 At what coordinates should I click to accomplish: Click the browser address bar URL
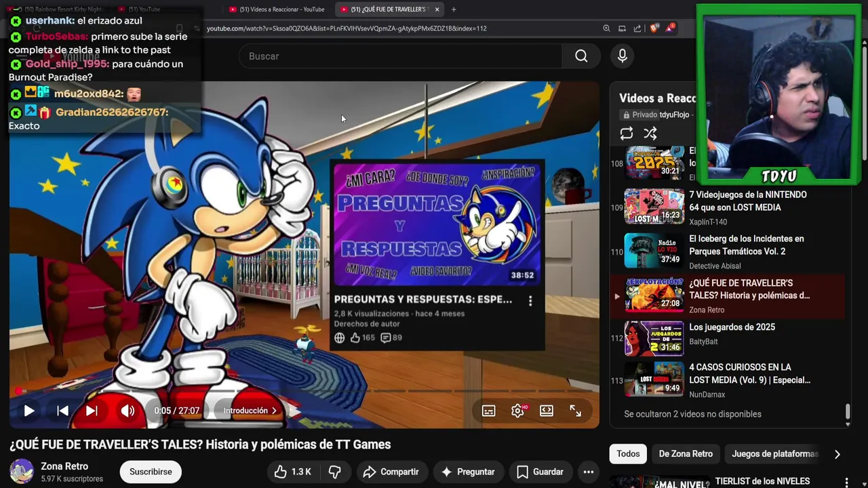pos(347,28)
